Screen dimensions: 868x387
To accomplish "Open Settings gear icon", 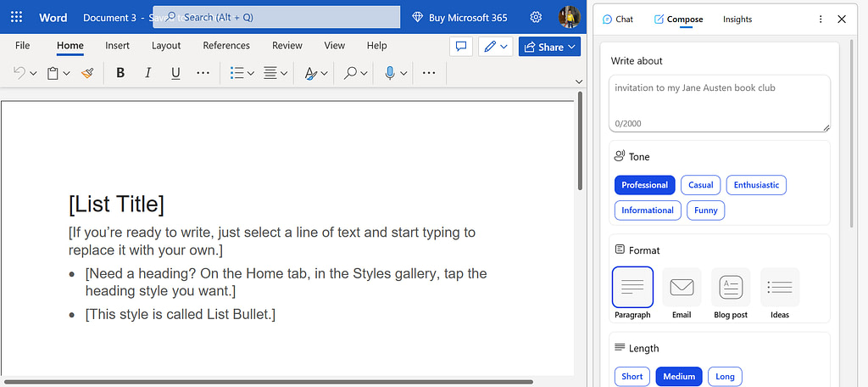I will (536, 17).
